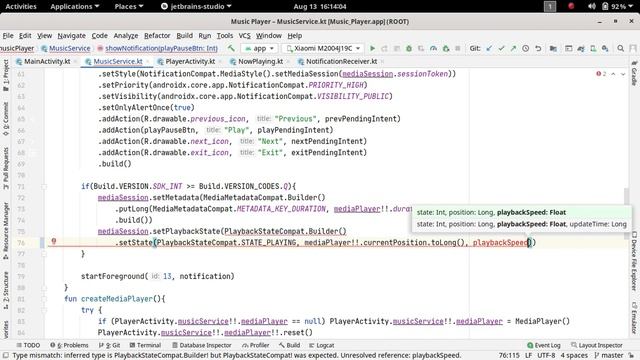This screenshot has width=640, height=360.
Task: Open Pull Requests tool window sidebar
Action: (x=6, y=168)
